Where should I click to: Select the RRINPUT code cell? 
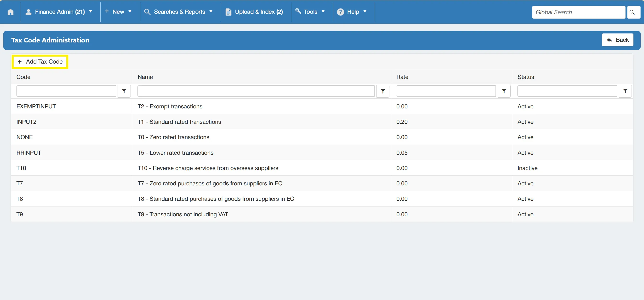pyautogui.click(x=71, y=153)
